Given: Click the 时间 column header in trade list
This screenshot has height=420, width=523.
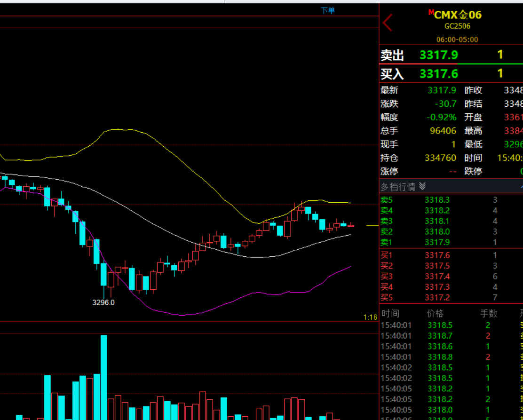Looking at the screenshot, I should point(390,313).
